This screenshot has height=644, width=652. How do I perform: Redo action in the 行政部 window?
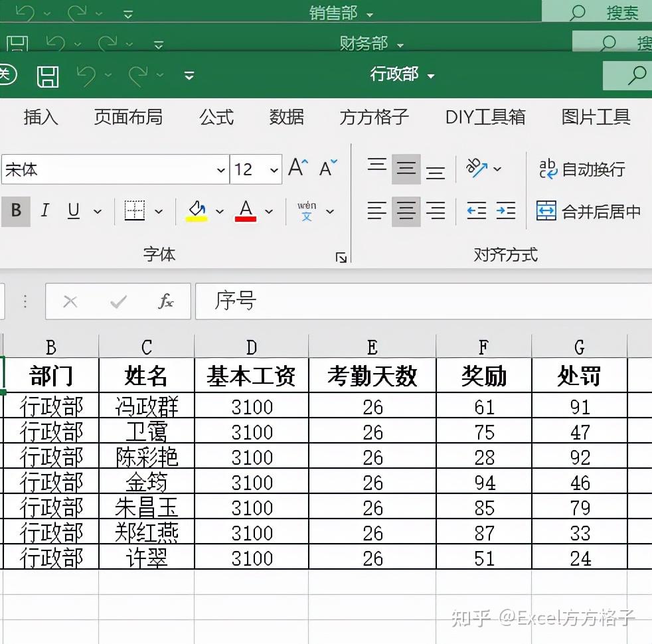[138, 76]
